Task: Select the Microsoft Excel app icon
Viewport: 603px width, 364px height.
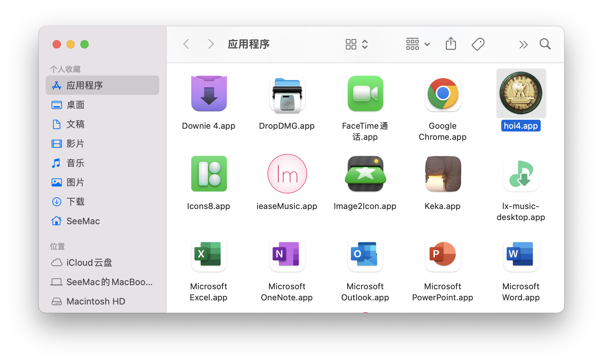Action: click(x=209, y=254)
